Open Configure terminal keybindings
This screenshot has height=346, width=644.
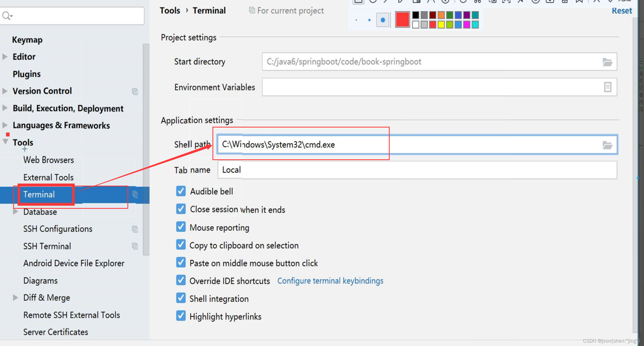(x=330, y=281)
